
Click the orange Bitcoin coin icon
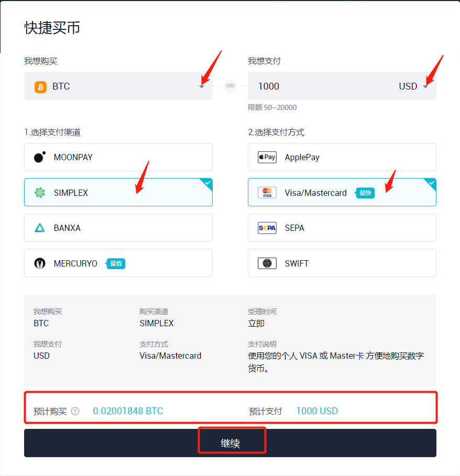point(40,87)
